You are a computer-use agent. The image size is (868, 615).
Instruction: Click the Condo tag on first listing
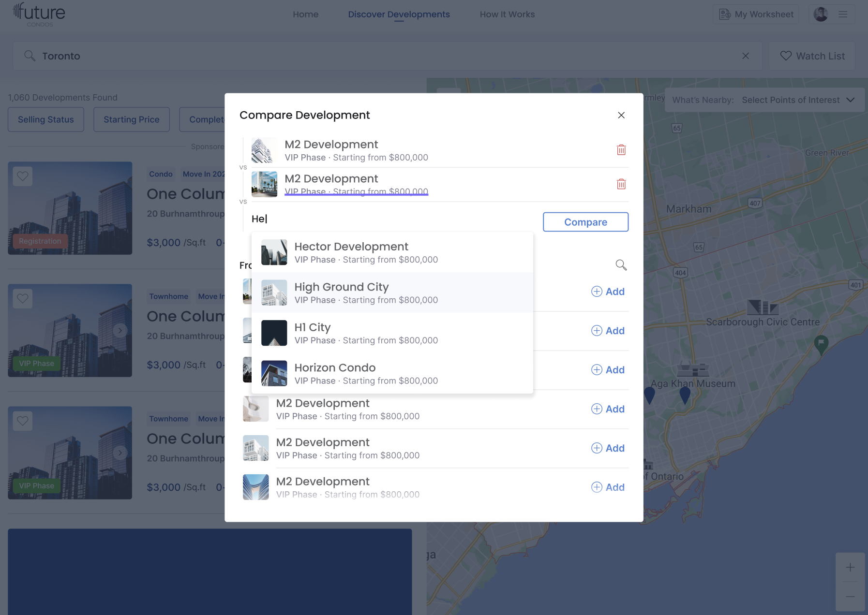click(x=161, y=174)
